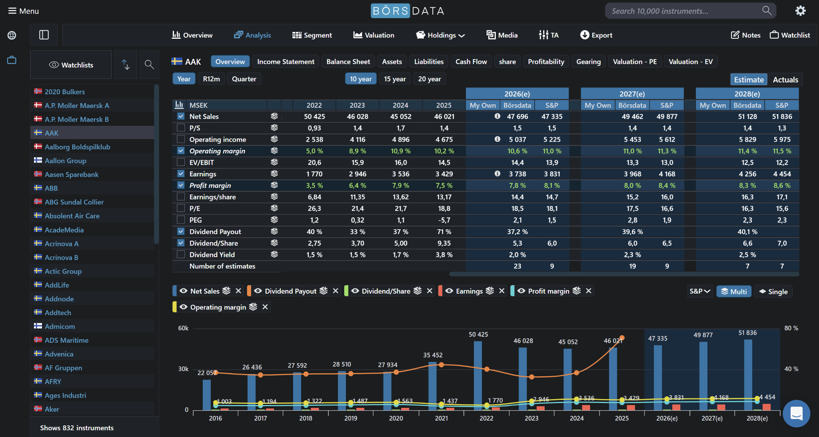819x437 pixels.
Task: Click info icon by 2026 Net Sales estimate
Action: tap(498, 116)
